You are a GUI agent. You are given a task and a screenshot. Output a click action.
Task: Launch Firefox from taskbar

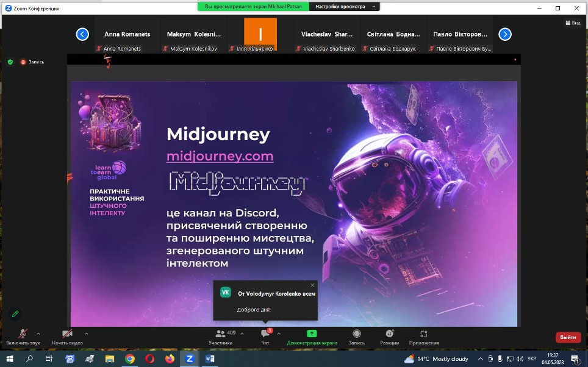pos(170,358)
